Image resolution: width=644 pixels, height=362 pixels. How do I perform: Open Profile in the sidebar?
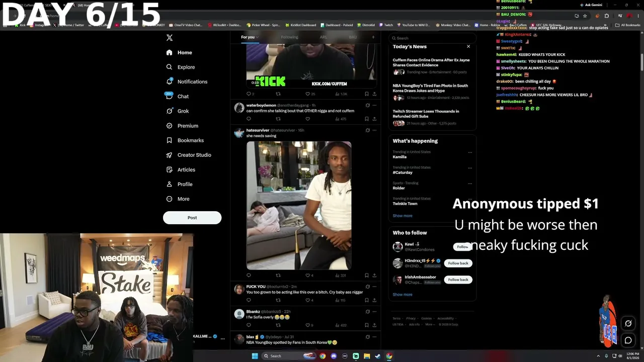tap(179, 184)
